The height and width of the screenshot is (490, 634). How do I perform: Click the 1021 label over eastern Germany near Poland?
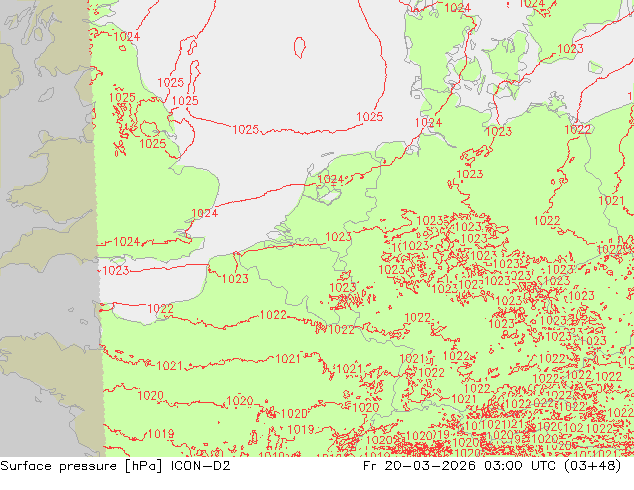point(611,201)
